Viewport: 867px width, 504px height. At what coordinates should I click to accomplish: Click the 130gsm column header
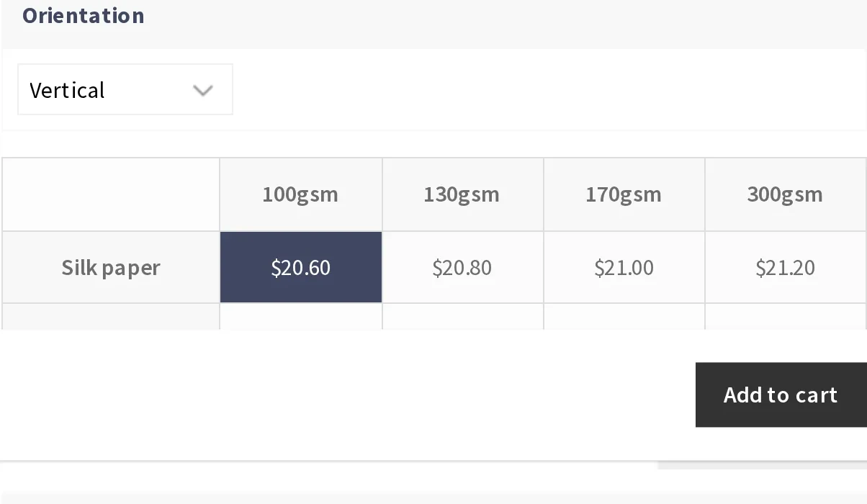[x=462, y=194]
